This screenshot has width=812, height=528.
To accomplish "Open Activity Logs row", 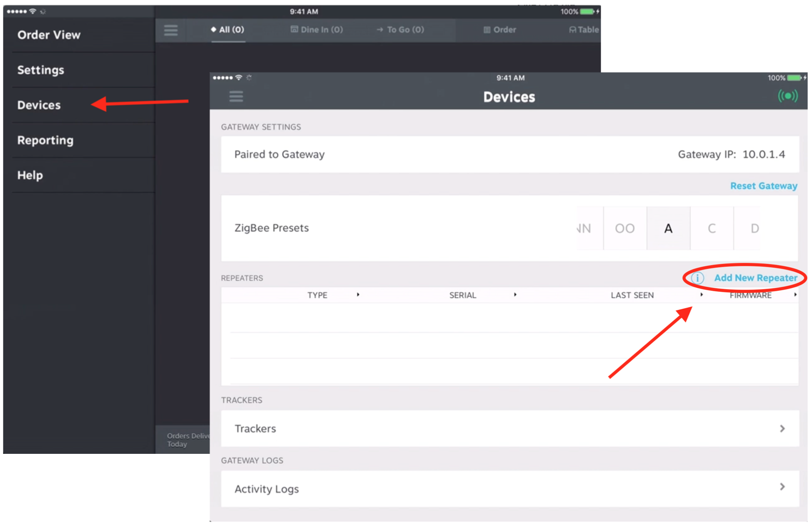I will 509,489.
